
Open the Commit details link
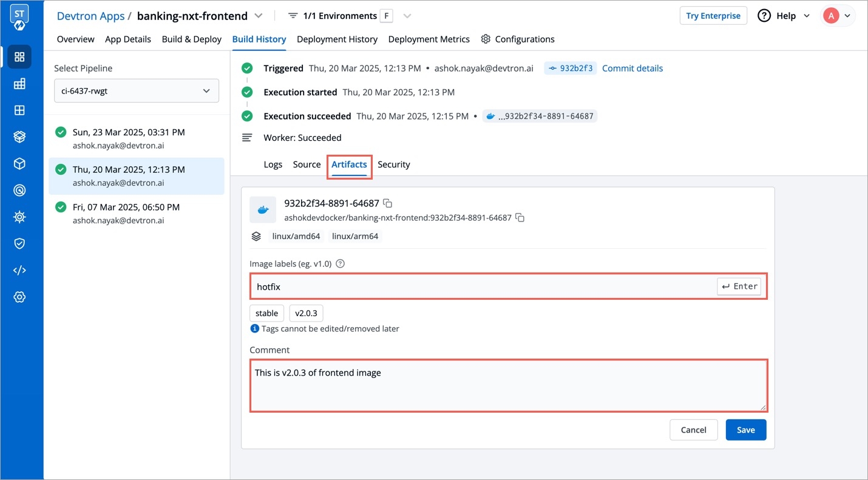click(x=632, y=69)
